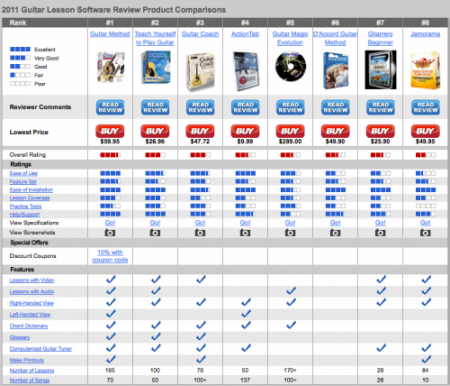Buy ActionTab at $9.99
The image size is (450, 386).
(245, 131)
